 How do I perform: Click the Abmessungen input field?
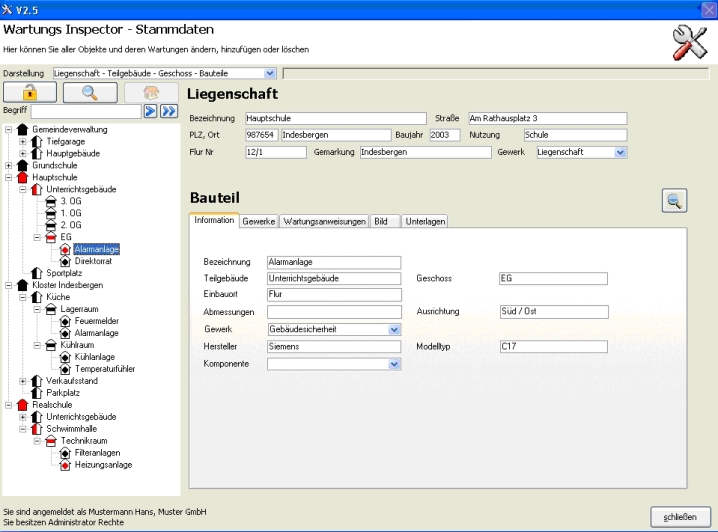(333, 311)
